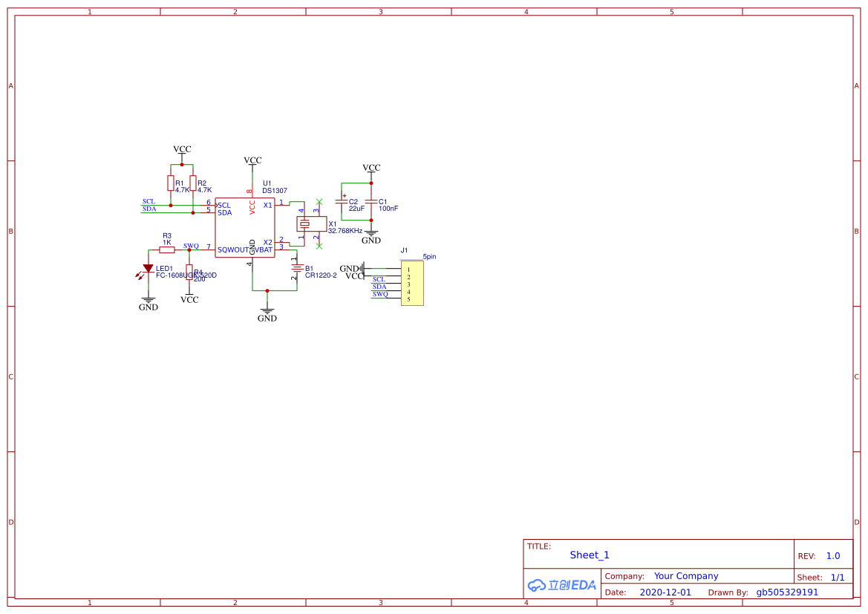Click resistor R1 symbol
This screenshot has width=868, height=614.
click(171, 183)
